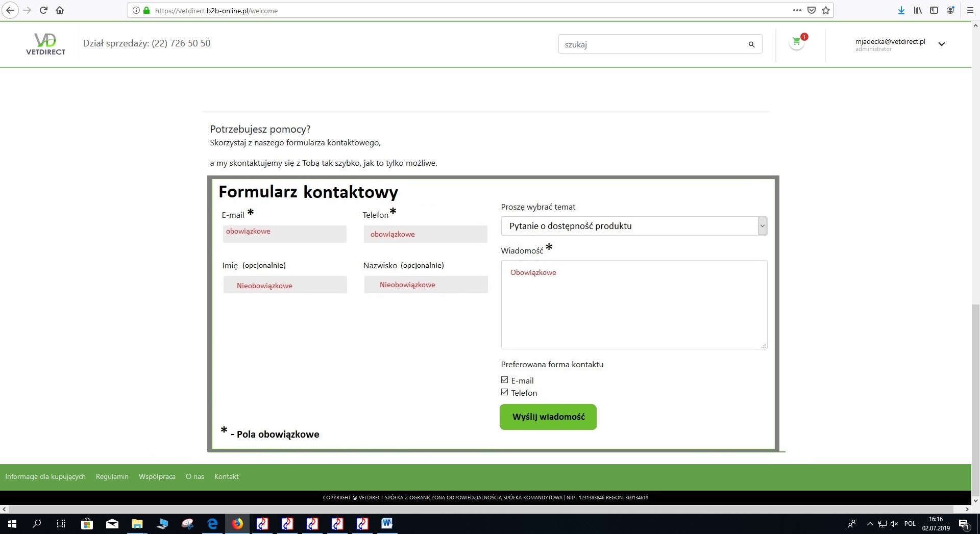This screenshot has width=980, height=534.
Task: Uncheck the Telefon contact preference
Action: (x=505, y=392)
